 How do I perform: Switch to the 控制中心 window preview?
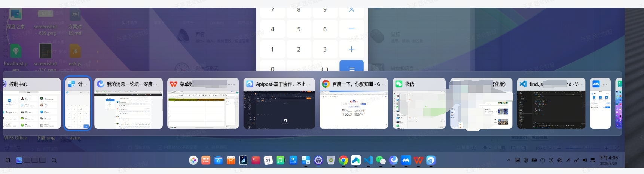[x=32, y=103]
